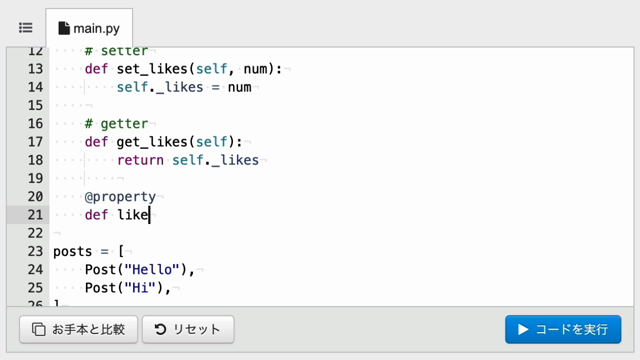
Task: Run code with コードを実行 button
Action: [563, 329]
